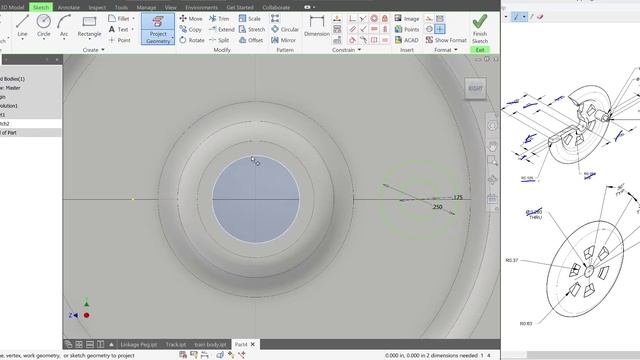Insert an Image into sketch
640x360 pixels.
(x=407, y=19)
